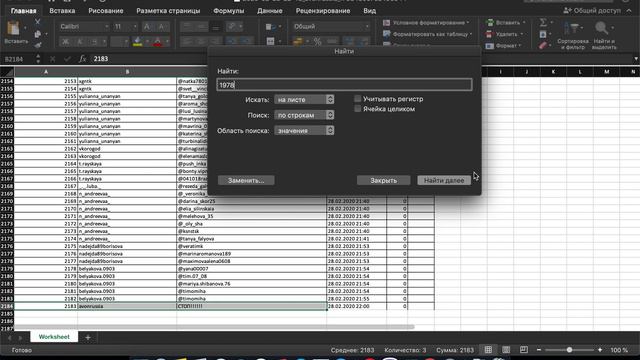This screenshot has width=640, height=360.
Task: Enable Ячейка целиком checkbox
Action: point(358,109)
